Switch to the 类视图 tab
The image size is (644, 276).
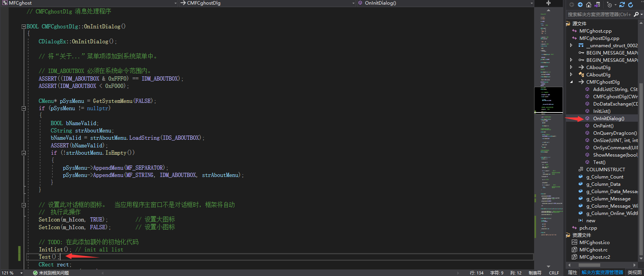(x=634, y=273)
